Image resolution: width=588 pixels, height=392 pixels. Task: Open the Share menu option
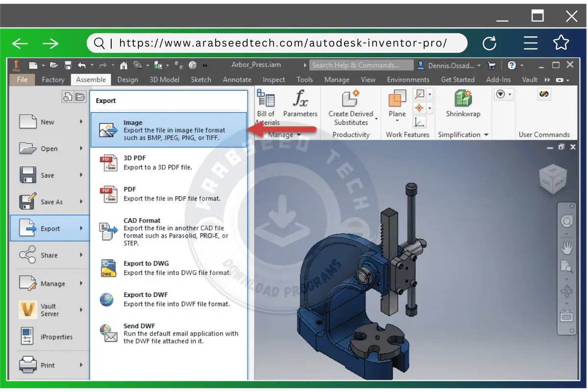49,255
